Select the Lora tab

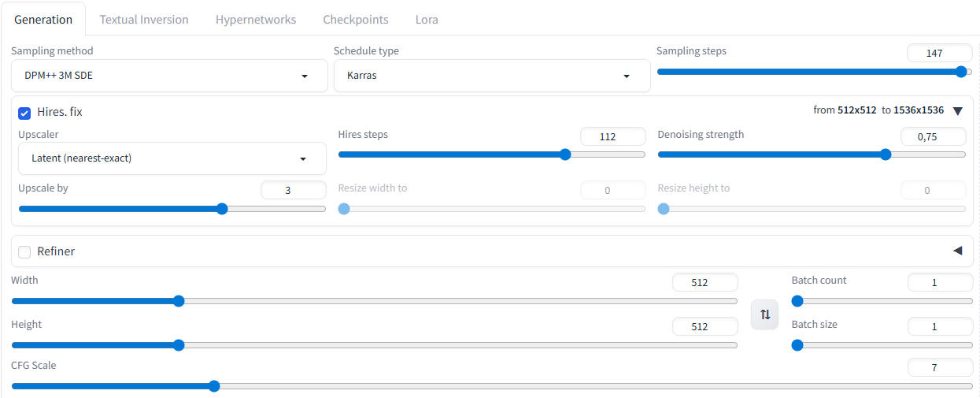click(427, 20)
